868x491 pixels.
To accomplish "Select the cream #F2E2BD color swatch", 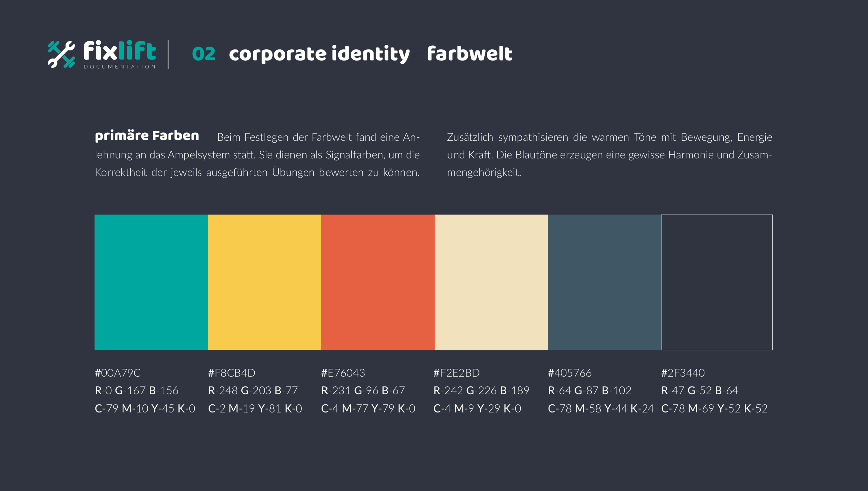I will pos(491,282).
